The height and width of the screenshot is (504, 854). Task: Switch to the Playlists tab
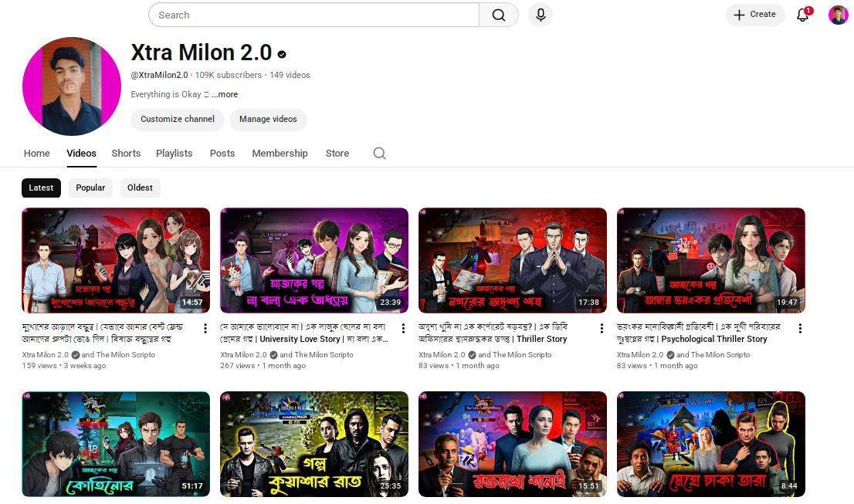(x=174, y=154)
